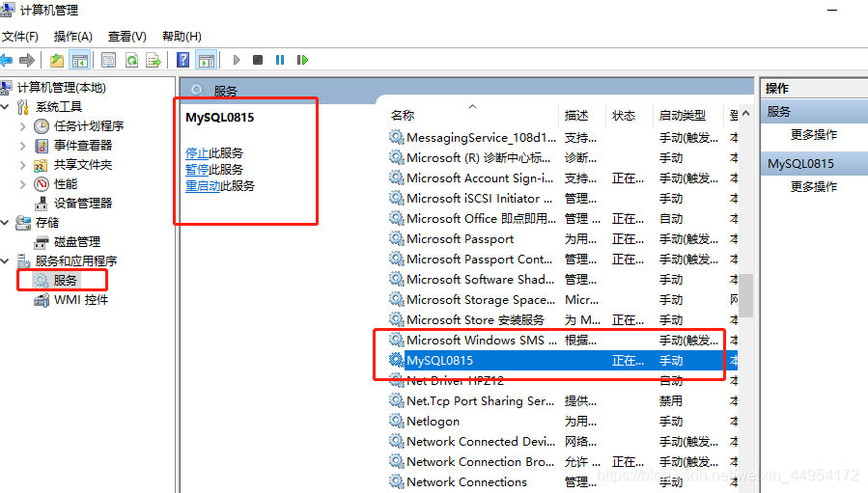Minimize the 计算机管理 window
The height and width of the screenshot is (493, 868).
[x=832, y=11]
